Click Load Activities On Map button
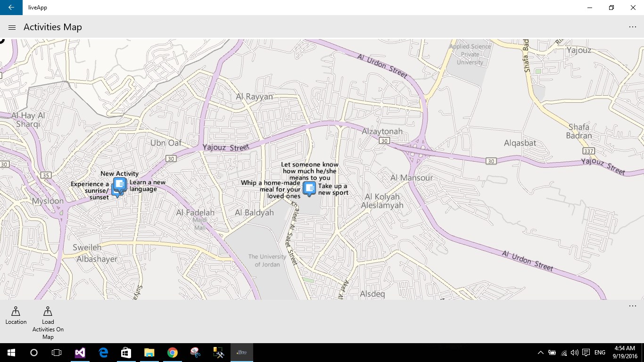The image size is (644, 362). 48,323
